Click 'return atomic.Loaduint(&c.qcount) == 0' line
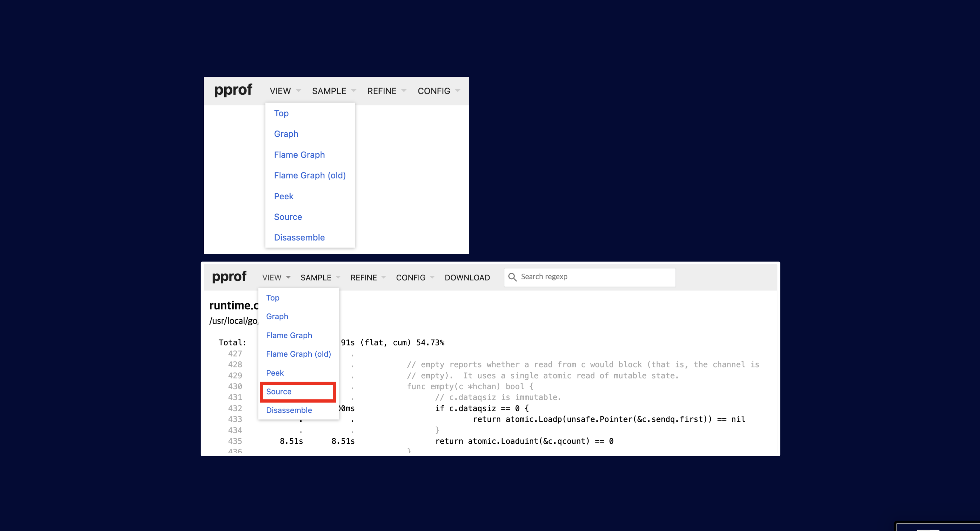Viewport: 980px width, 531px height. coord(524,441)
